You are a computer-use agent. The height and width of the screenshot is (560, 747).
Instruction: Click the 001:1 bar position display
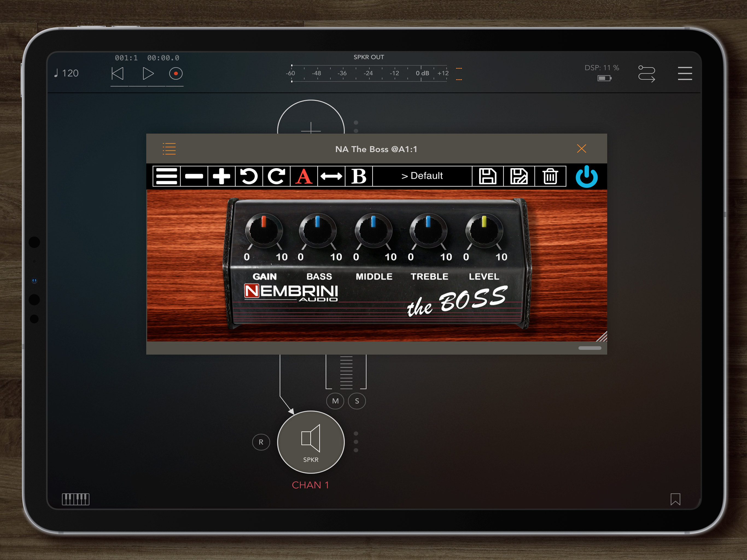click(126, 58)
